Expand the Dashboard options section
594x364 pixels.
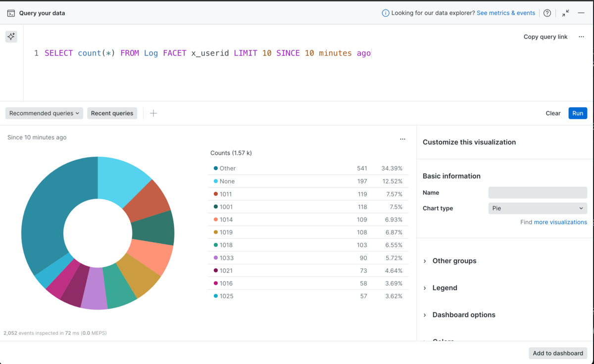[459, 315]
